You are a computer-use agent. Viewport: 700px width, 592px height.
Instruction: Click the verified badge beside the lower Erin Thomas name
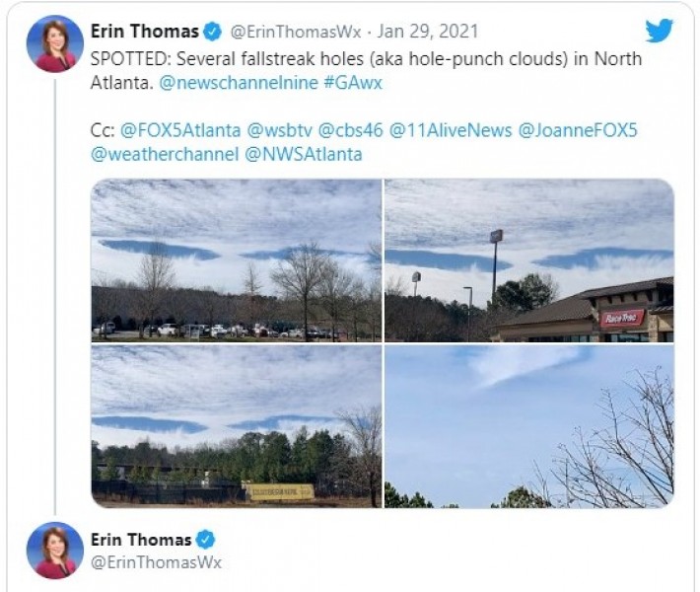pyautogui.click(x=205, y=540)
